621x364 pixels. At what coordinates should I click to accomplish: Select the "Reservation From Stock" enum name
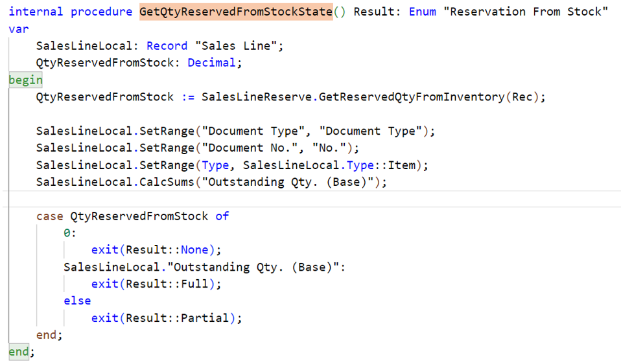coord(526,12)
